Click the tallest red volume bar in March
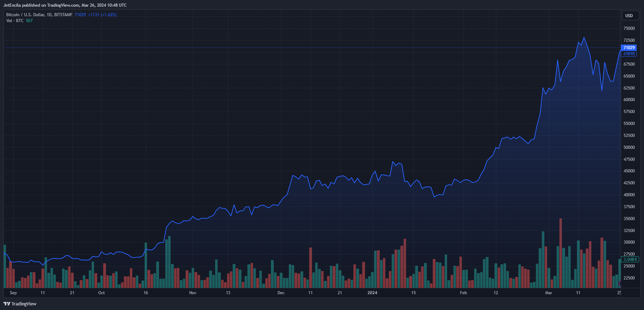This screenshot has width=644, height=310. [560, 253]
